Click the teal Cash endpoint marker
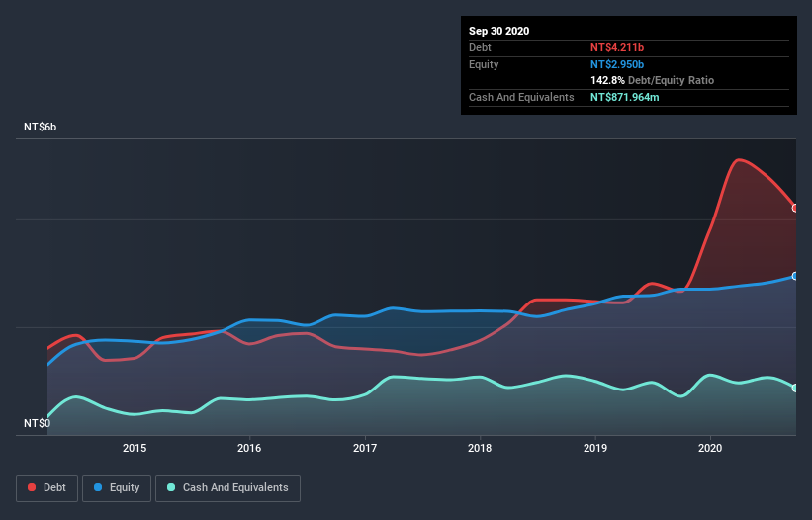Viewport: 812px width, 520px height. click(x=795, y=389)
